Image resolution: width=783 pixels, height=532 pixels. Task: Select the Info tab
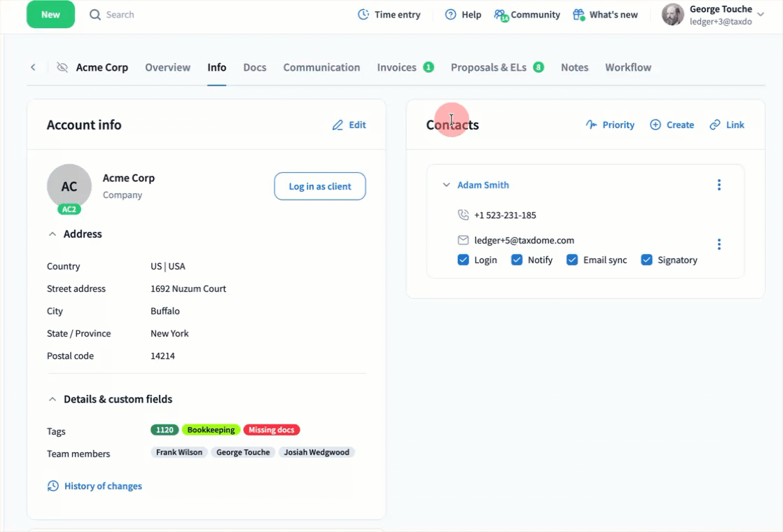point(216,67)
